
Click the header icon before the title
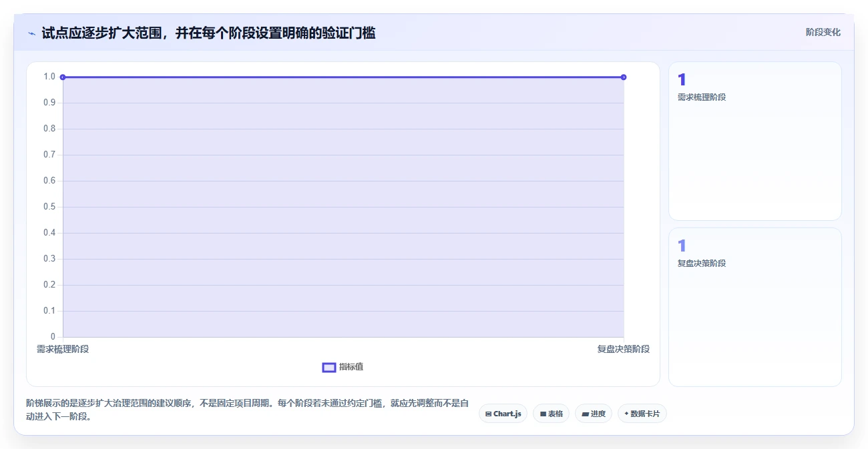pyautogui.click(x=31, y=33)
